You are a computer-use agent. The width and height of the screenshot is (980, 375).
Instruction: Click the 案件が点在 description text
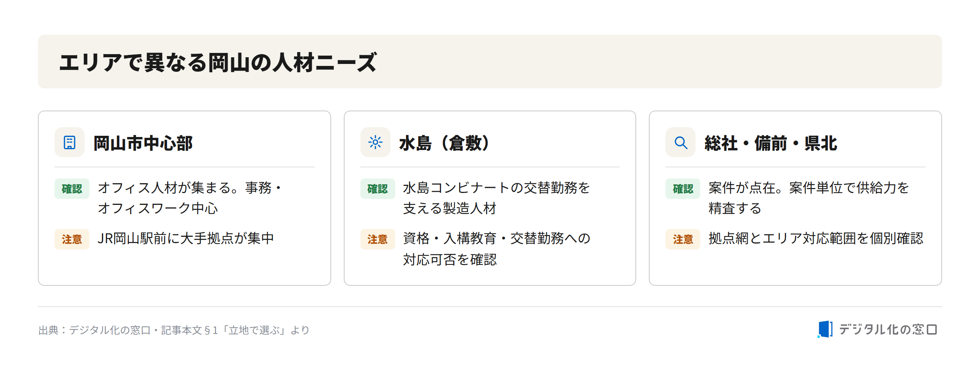click(808, 198)
